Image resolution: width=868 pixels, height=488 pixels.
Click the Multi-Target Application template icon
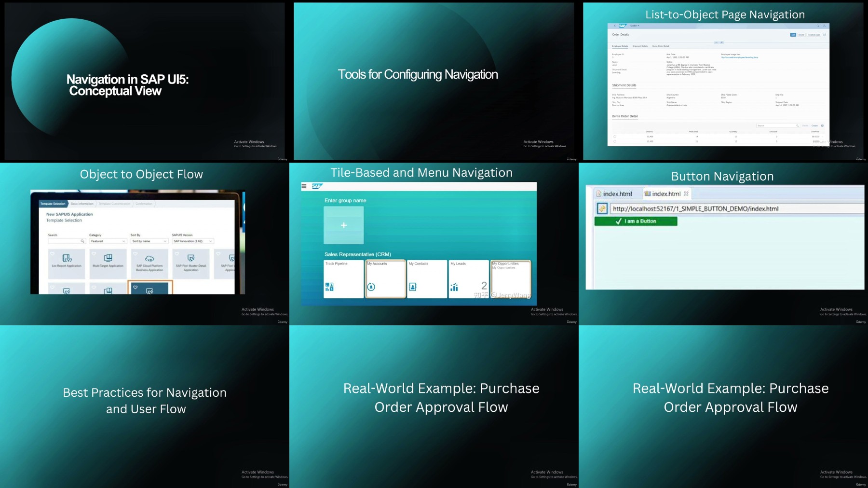tap(108, 258)
